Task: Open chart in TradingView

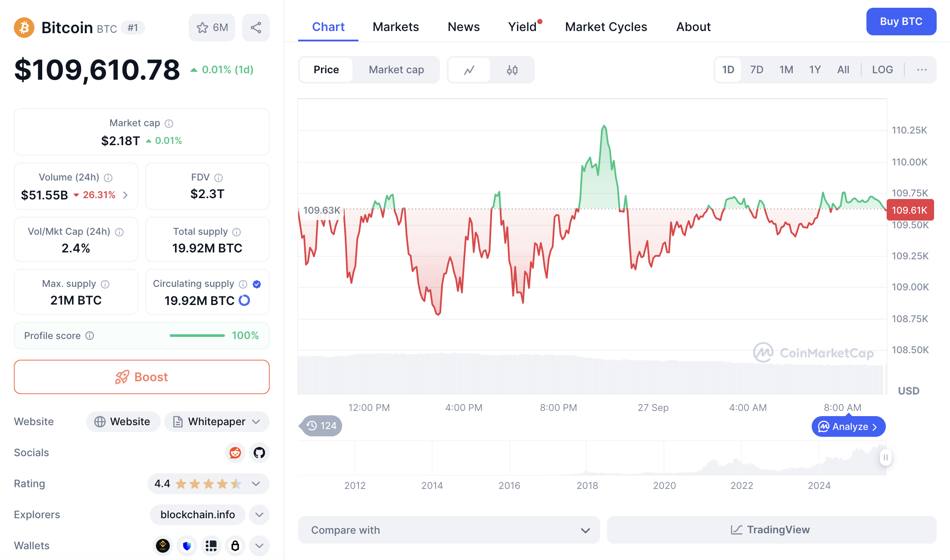Action: click(772, 530)
